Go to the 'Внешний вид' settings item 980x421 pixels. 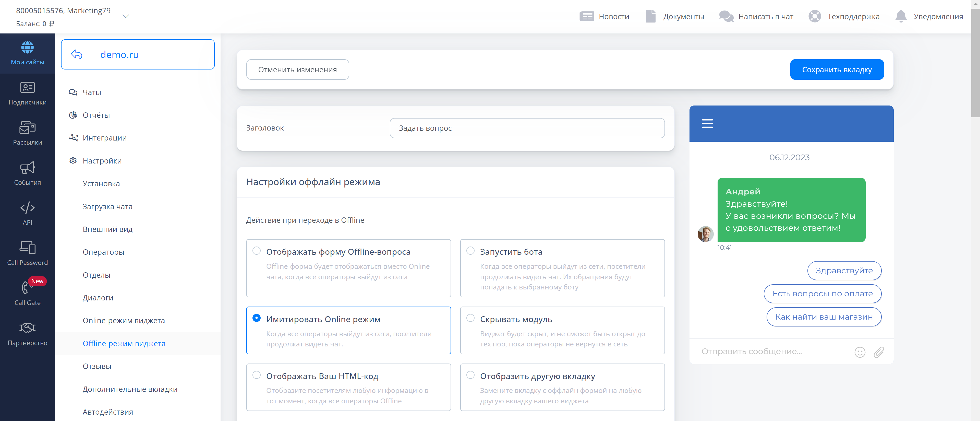[108, 229]
